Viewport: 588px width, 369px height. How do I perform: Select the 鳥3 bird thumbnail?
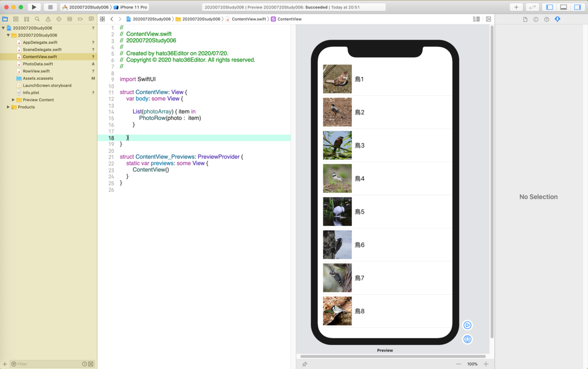[x=337, y=145]
